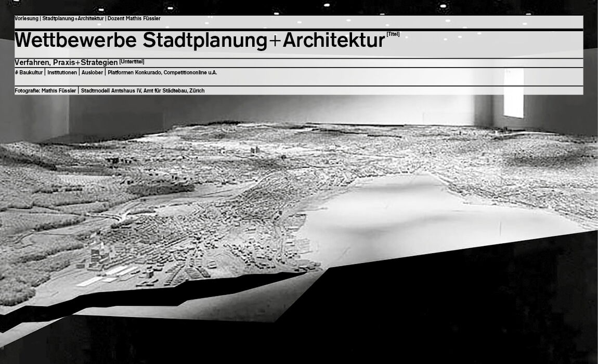
Task: Click the '[Titel]' superscript marker
Action: pyautogui.click(x=393, y=34)
